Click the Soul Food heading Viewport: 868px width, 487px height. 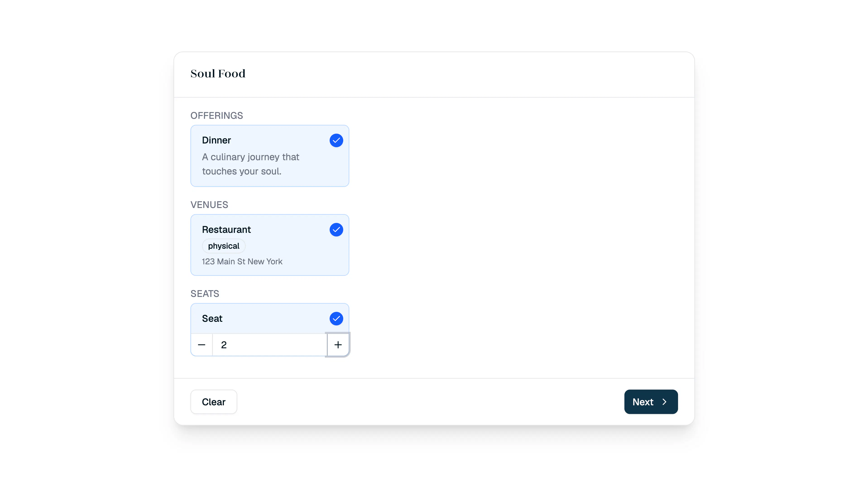point(218,73)
